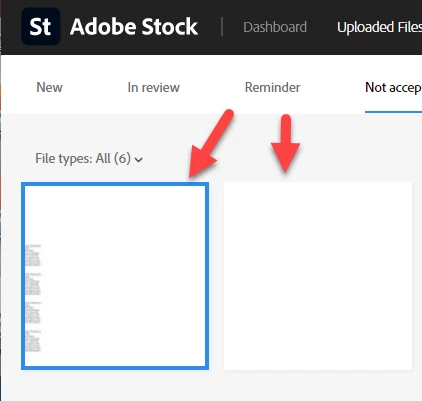Click the chevron next to File types
422x401 pixels.
pyautogui.click(x=139, y=160)
